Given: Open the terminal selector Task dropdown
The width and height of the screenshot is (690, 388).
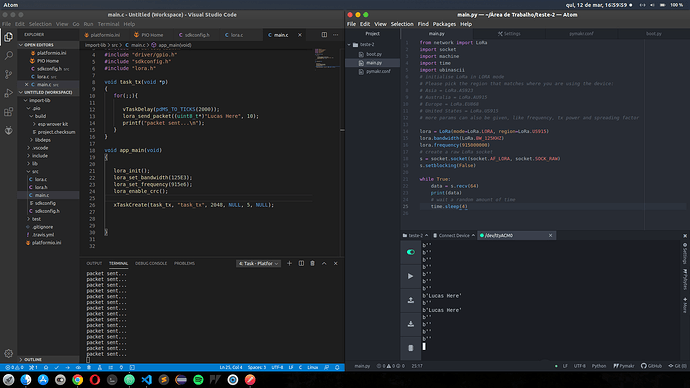Looking at the screenshot, I should click(258, 264).
